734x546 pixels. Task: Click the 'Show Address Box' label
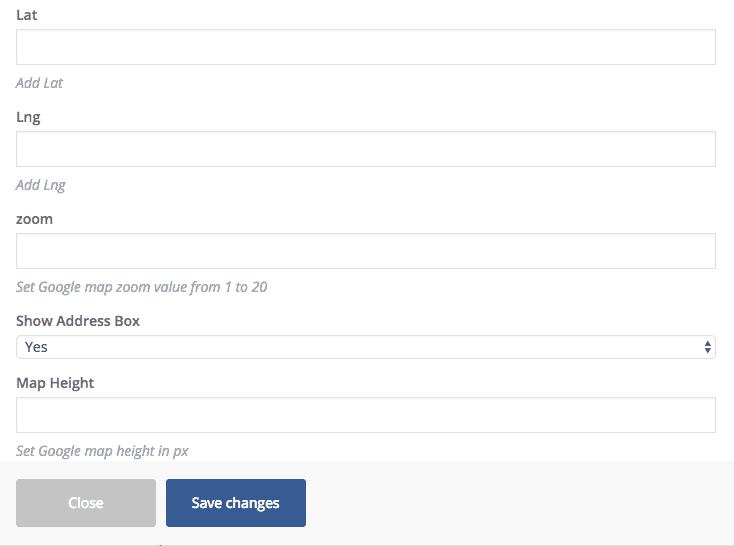tap(78, 321)
